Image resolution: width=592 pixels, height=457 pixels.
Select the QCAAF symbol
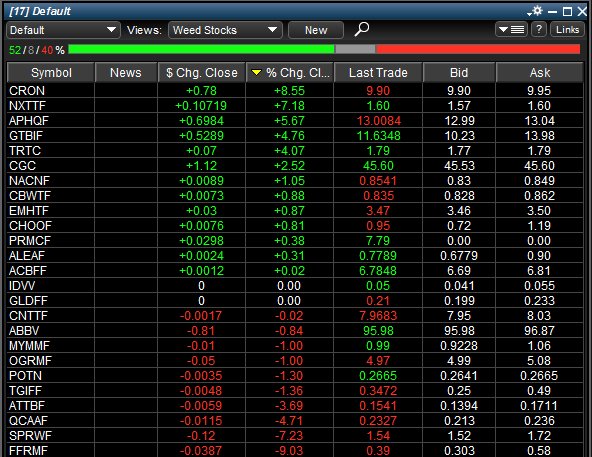pos(28,421)
